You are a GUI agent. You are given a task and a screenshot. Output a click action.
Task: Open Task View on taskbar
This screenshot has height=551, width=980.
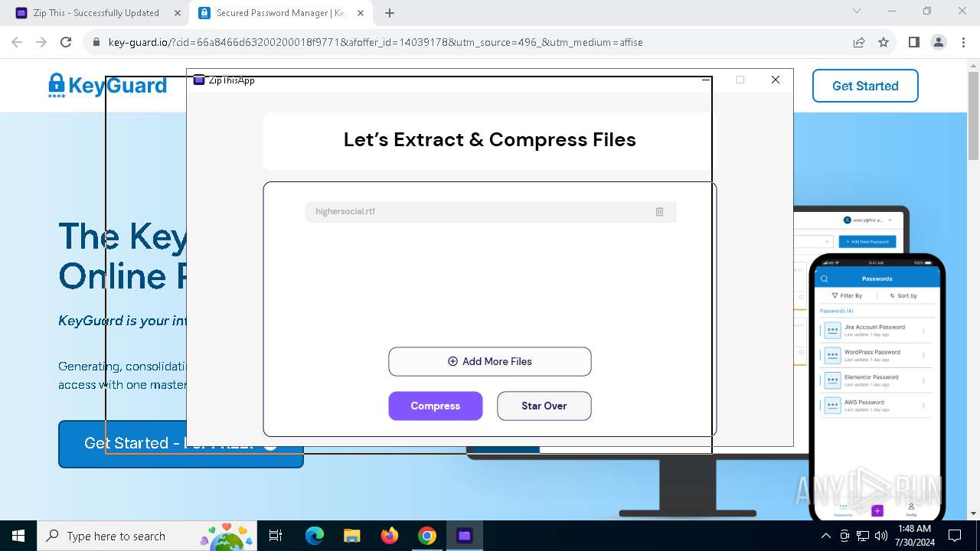pyautogui.click(x=276, y=536)
